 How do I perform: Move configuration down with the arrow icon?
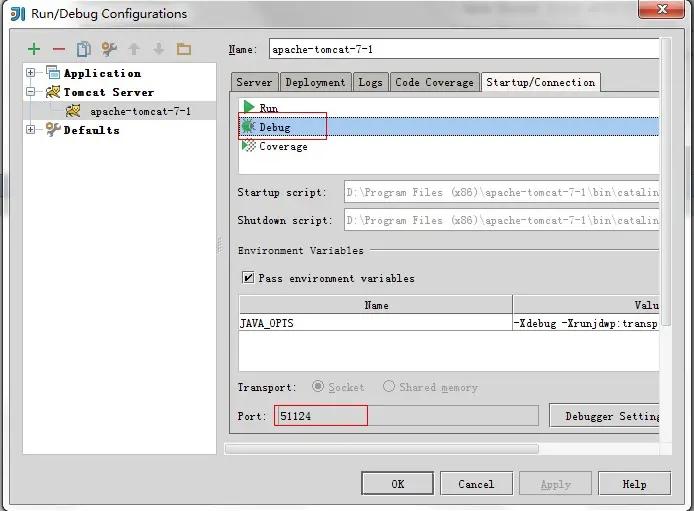click(158, 49)
